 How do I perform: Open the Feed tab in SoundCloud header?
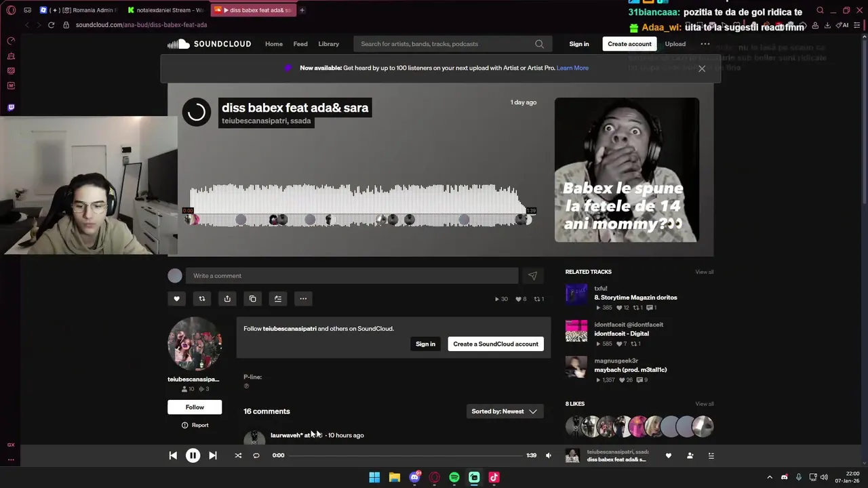(300, 44)
